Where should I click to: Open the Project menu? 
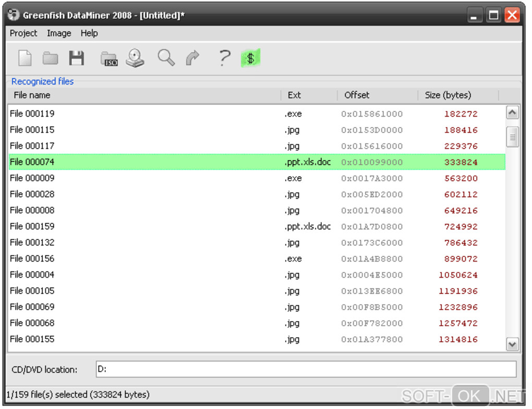[x=23, y=33]
